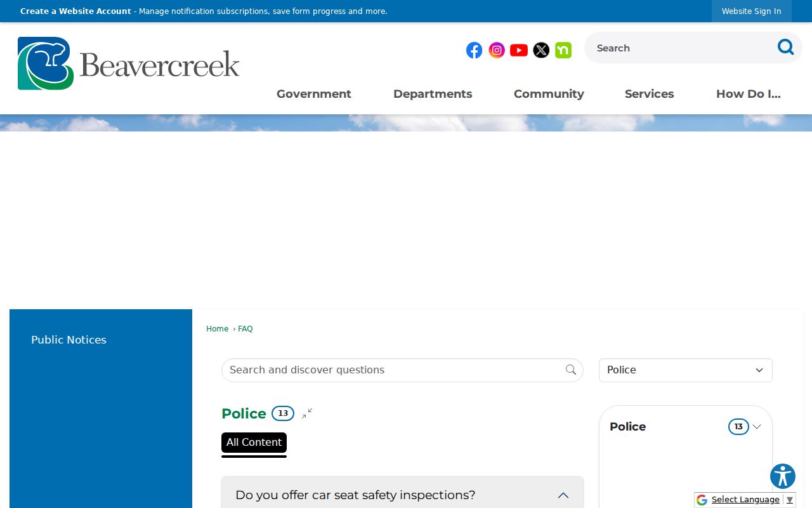Open the Community menu

tap(549, 94)
